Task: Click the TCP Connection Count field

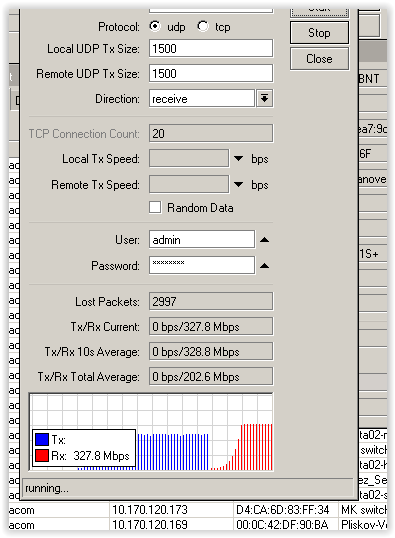Action: point(211,133)
